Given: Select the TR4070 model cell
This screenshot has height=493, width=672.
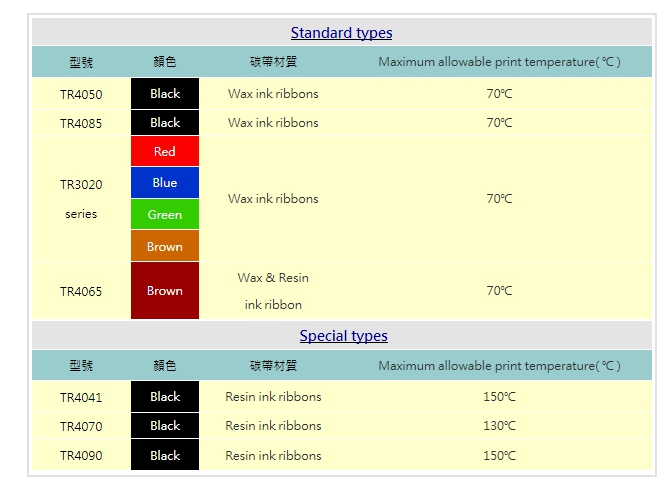Looking at the screenshot, I should (81, 427).
